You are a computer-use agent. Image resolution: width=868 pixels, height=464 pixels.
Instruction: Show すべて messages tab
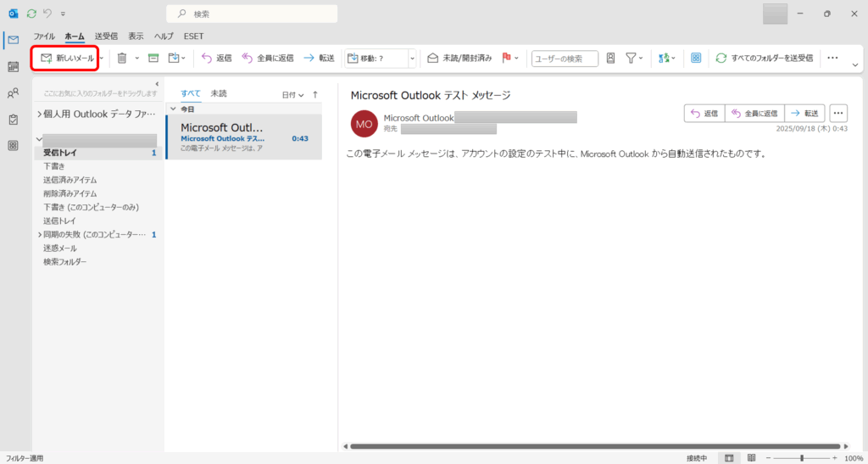coord(191,93)
